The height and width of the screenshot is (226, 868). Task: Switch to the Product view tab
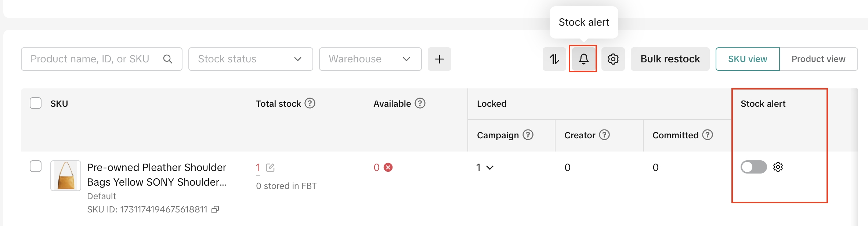click(818, 59)
